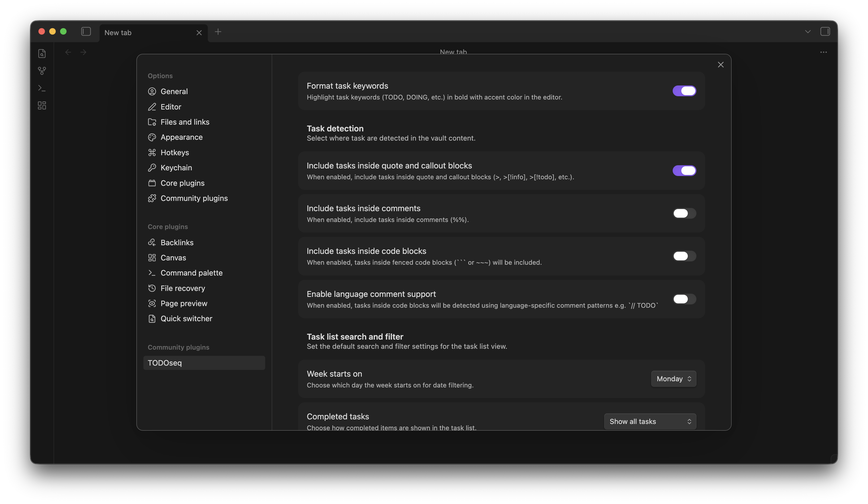This screenshot has height=504, width=868.
Task: Close the settings dialog
Action: click(x=721, y=64)
